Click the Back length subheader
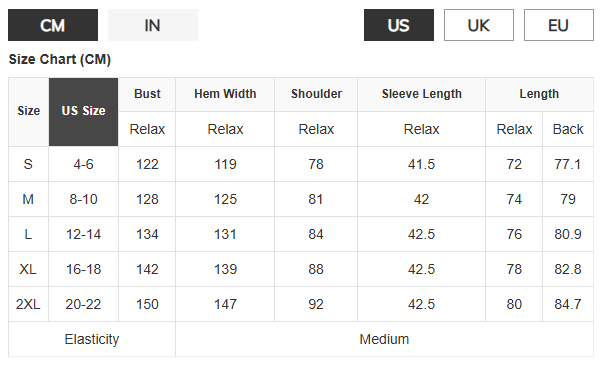Screen dimensions: 607x370 point(568,129)
